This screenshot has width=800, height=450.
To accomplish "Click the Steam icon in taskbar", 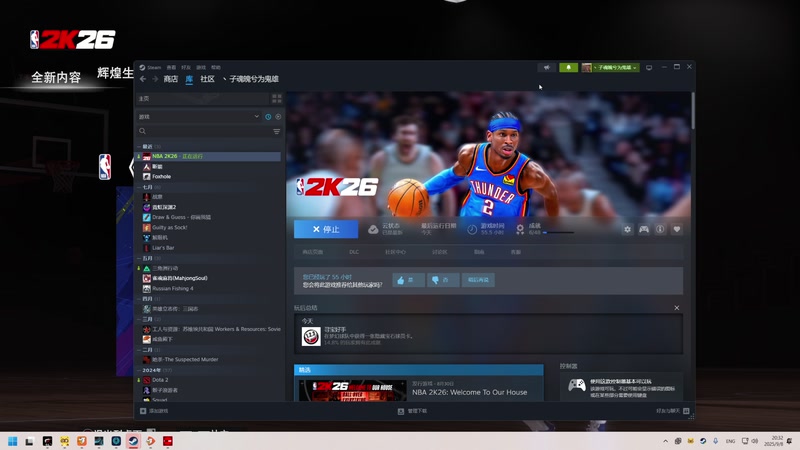I will point(133,441).
